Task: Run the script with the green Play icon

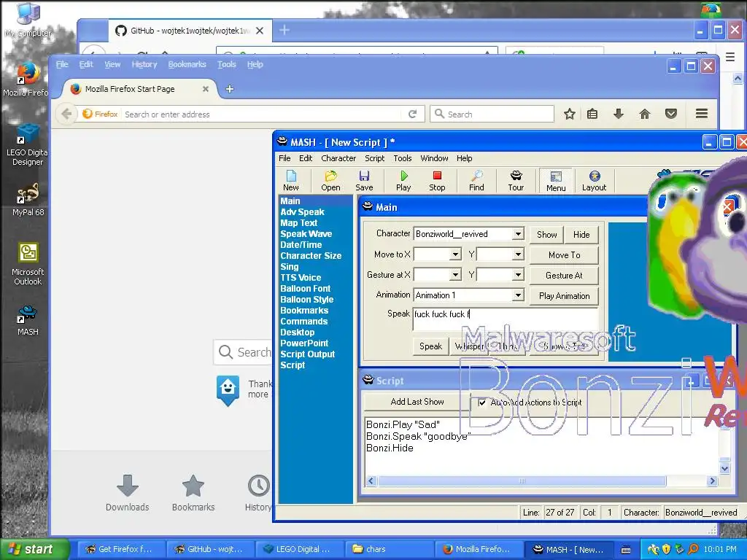Action: (x=403, y=181)
